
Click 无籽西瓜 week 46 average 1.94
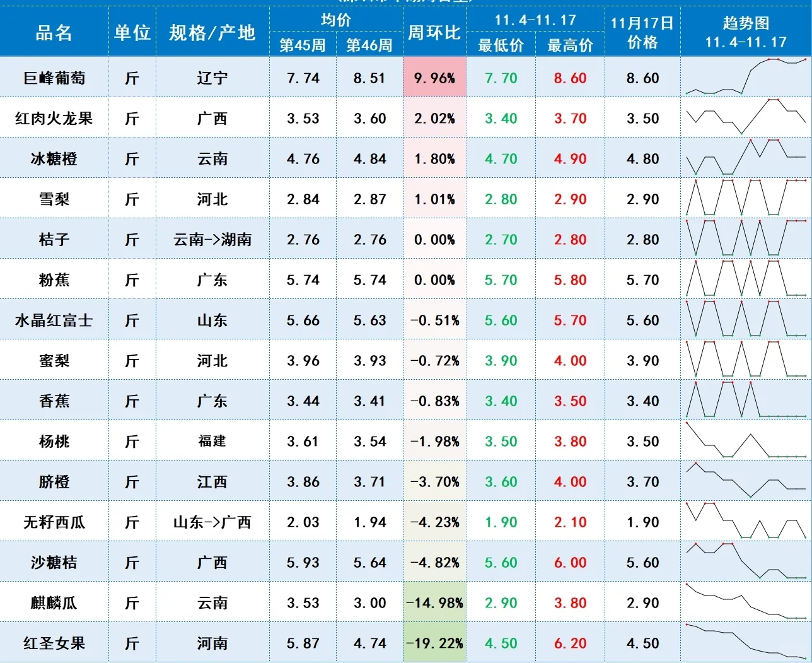click(369, 522)
